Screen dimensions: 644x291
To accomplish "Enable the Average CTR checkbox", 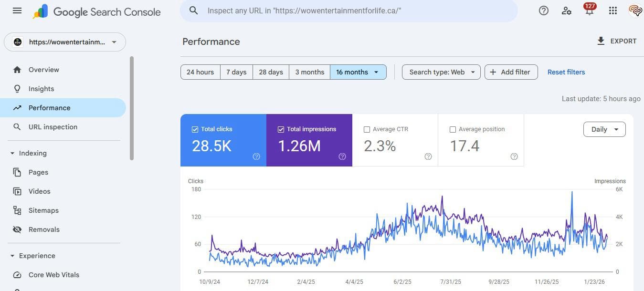I will pos(367,129).
